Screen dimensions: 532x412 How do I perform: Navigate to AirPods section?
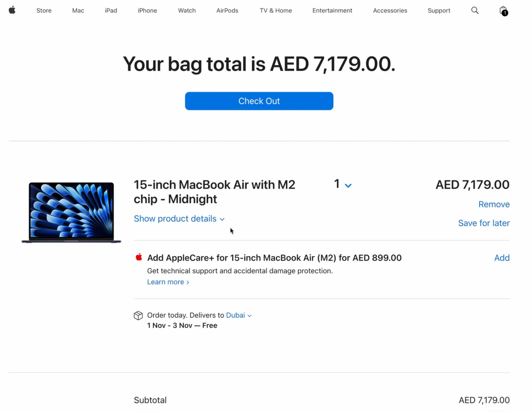point(227,10)
